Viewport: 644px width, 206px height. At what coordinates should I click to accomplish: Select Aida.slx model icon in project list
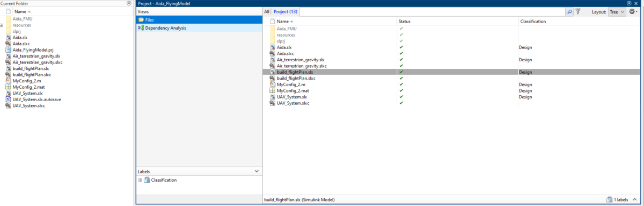tap(273, 47)
